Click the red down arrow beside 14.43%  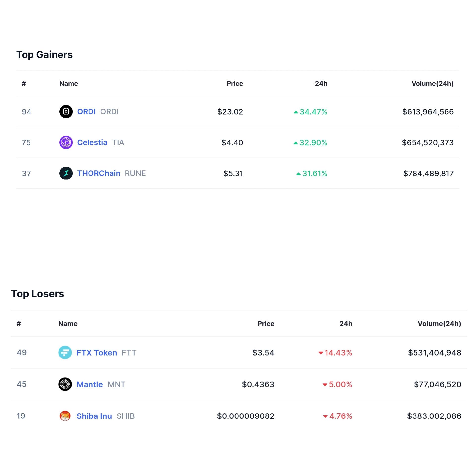point(321,353)
